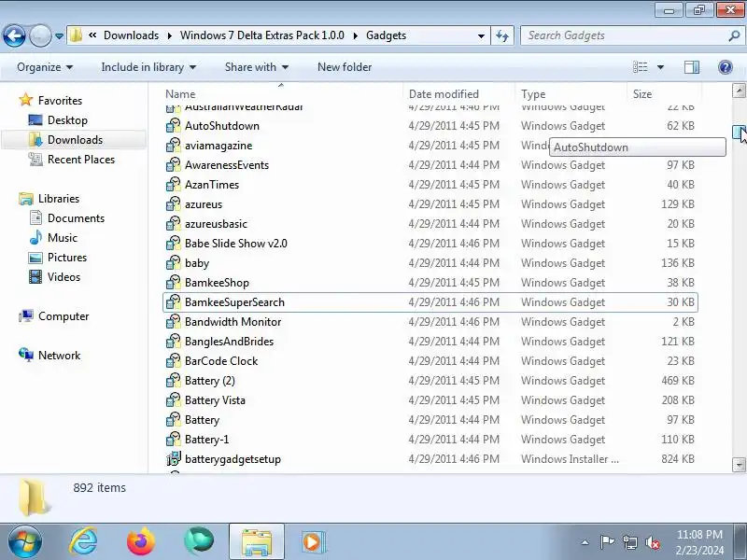This screenshot has height=560, width=747.
Task: Select the baby gadget icon
Action: pyautogui.click(x=174, y=263)
